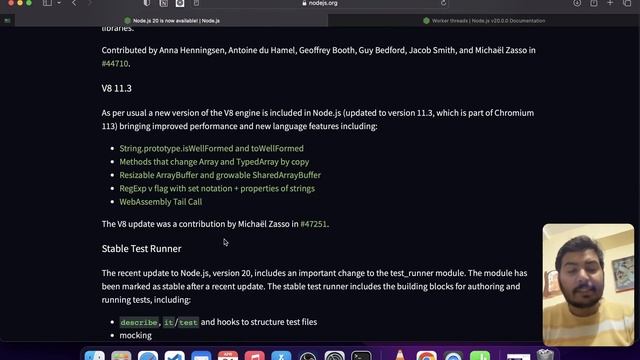This screenshot has width=640, height=360.
Task: Click the 'Stable Test Runner' heading
Action: 141,249
